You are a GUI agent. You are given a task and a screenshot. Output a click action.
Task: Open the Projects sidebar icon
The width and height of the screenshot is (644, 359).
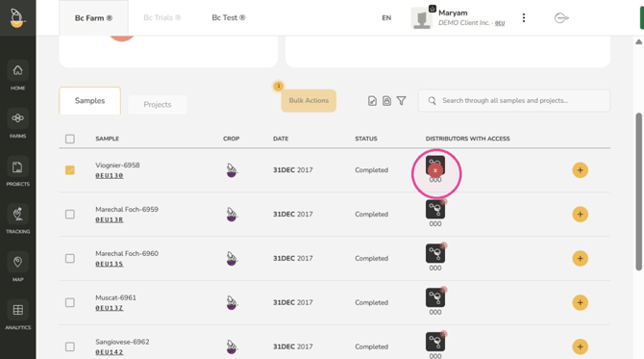[x=17, y=167]
